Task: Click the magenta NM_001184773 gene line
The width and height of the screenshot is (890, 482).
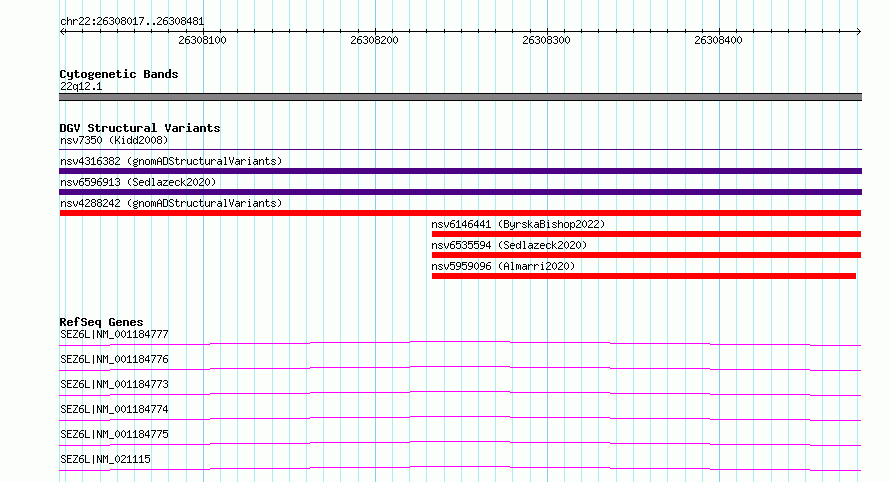Action: [x=460, y=393]
